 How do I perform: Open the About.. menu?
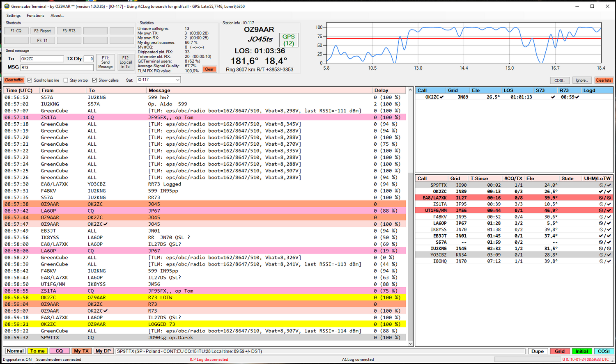57,16
